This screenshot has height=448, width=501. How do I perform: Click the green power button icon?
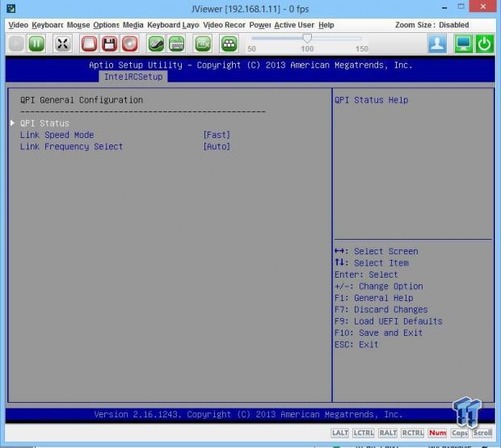coord(484,44)
